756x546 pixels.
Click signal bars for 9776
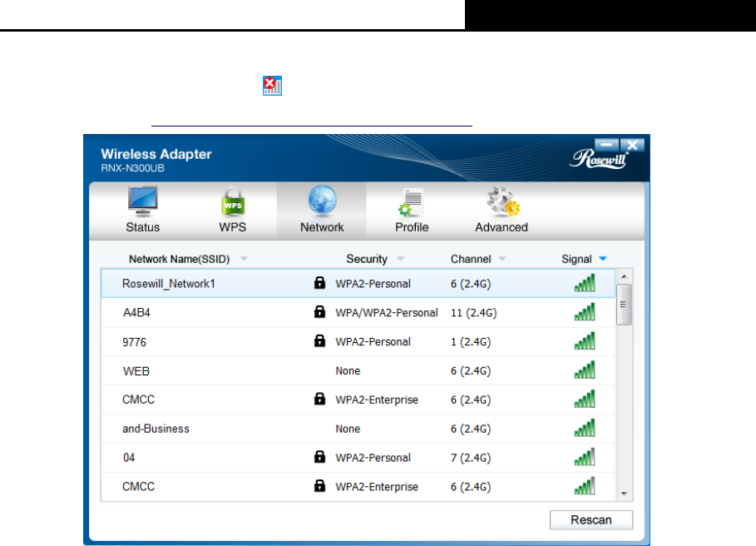click(x=585, y=340)
